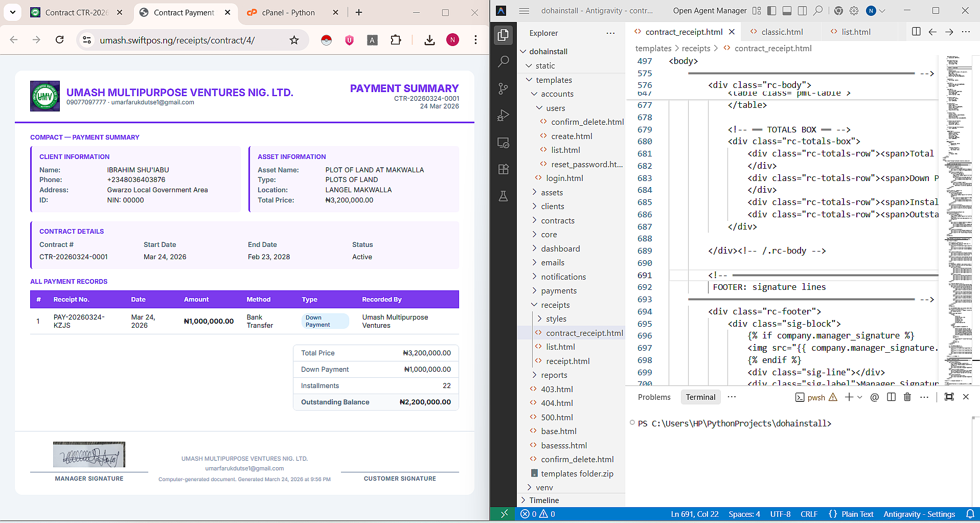This screenshot has width=980, height=523.
Task: Open Remote Explorer view icon
Action: pyautogui.click(x=504, y=143)
